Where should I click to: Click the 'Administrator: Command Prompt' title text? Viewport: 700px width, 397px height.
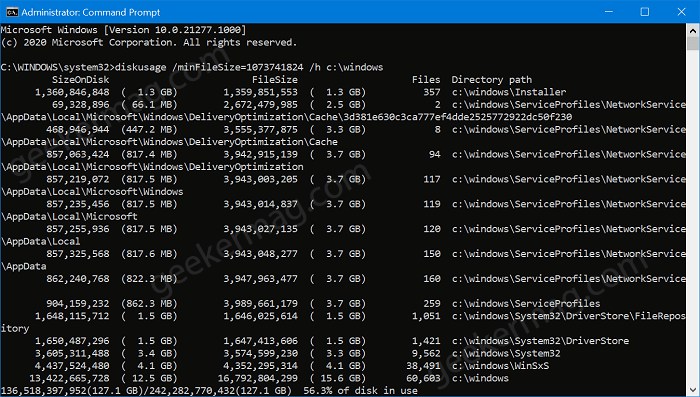(x=91, y=12)
